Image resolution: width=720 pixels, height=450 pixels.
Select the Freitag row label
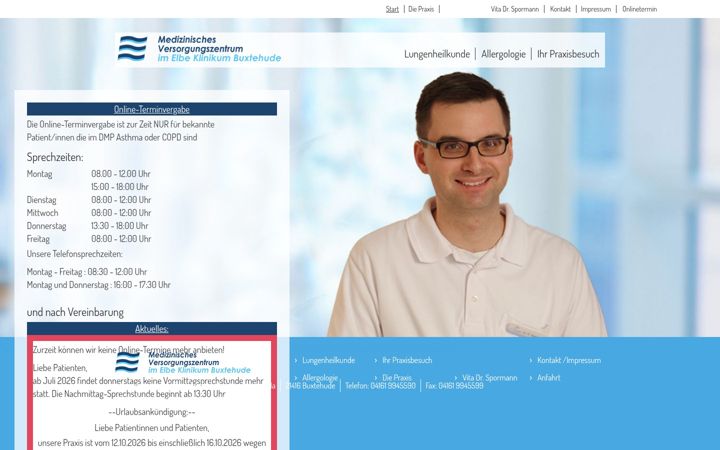click(38, 239)
